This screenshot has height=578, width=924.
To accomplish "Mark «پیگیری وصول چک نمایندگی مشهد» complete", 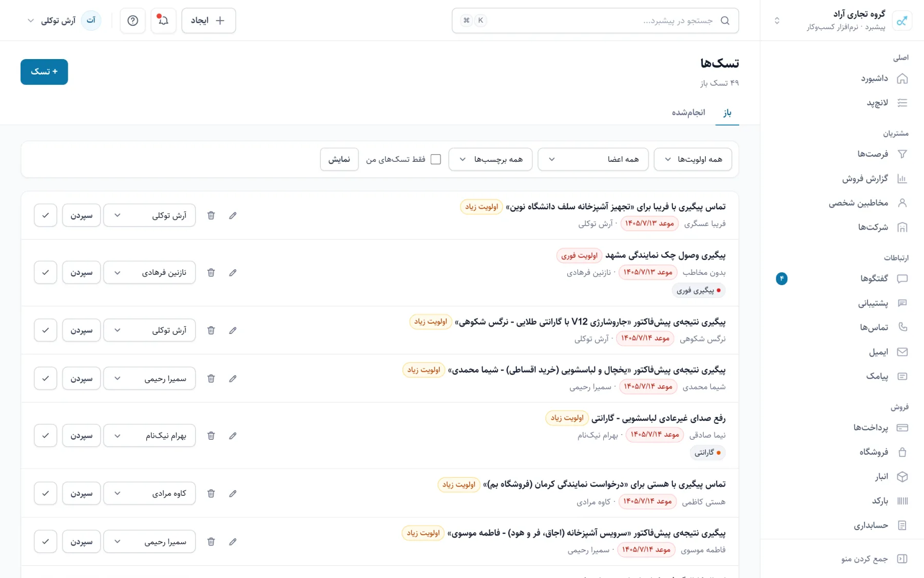I will click(x=46, y=273).
